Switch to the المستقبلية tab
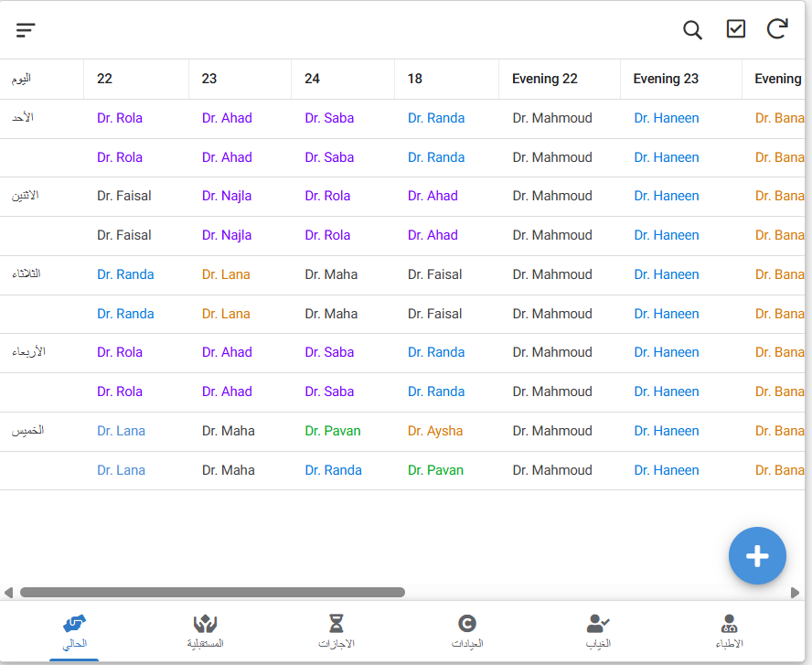Image resolution: width=812 pixels, height=665 pixels. [206, 631]
